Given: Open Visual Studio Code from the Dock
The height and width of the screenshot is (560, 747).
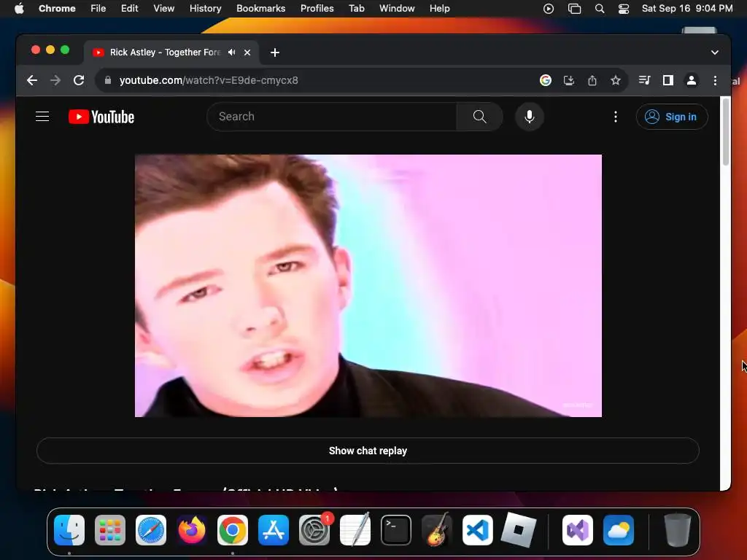Looking at the screenshot, I should coord(478,530).
